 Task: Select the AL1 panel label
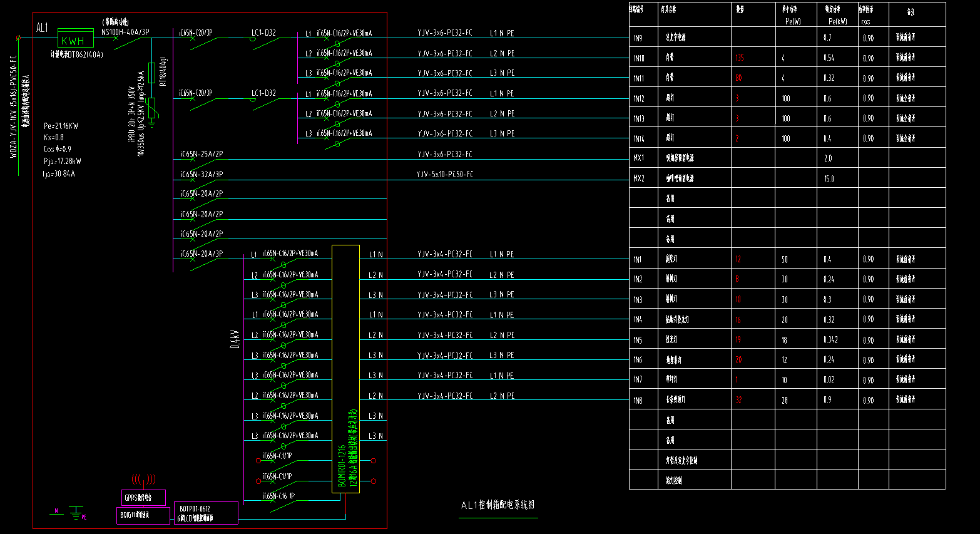(x=42, y=28)
